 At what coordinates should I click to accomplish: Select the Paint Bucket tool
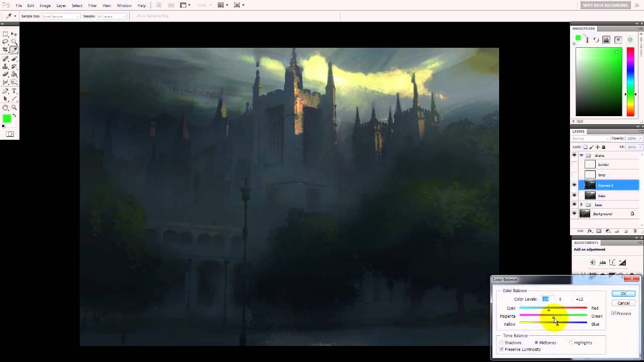tap(14, 74)
